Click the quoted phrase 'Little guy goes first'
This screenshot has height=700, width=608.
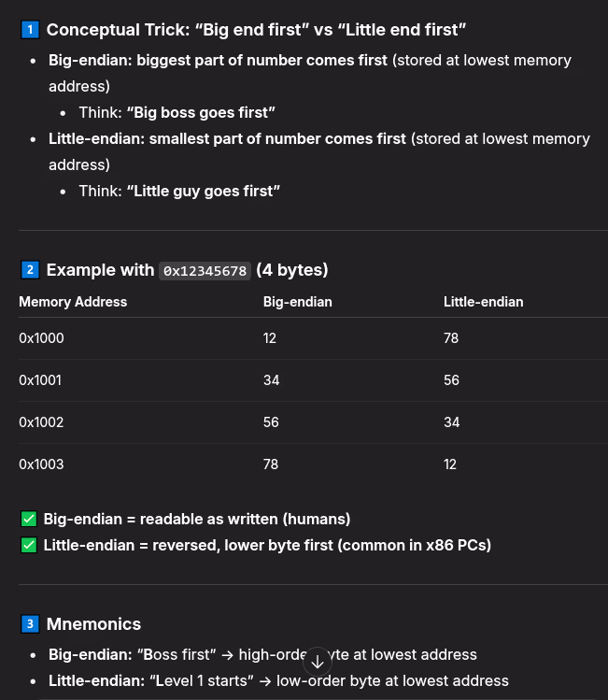pyautogui.click(x=204, y=191)
